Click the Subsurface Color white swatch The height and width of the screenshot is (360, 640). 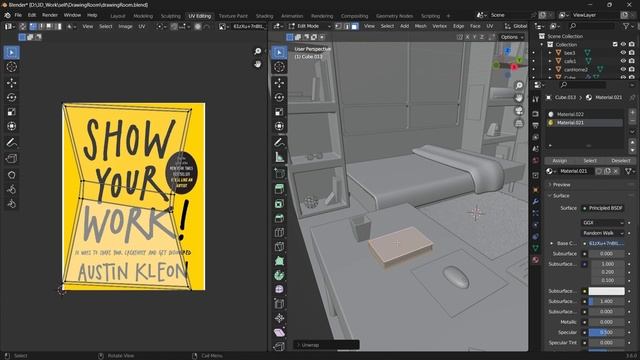pos(606,291)
